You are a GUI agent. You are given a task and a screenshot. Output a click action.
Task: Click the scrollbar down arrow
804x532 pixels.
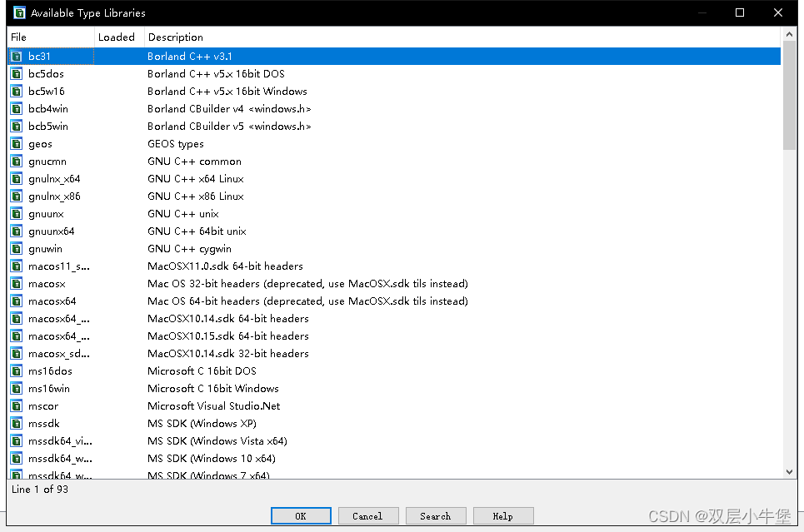[x=789, y=472]
